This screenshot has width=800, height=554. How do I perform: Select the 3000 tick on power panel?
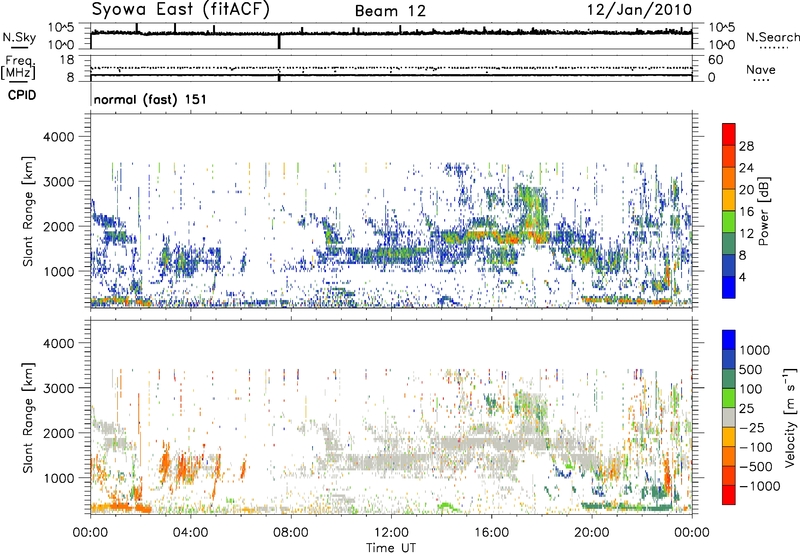[x=58, y=182]
